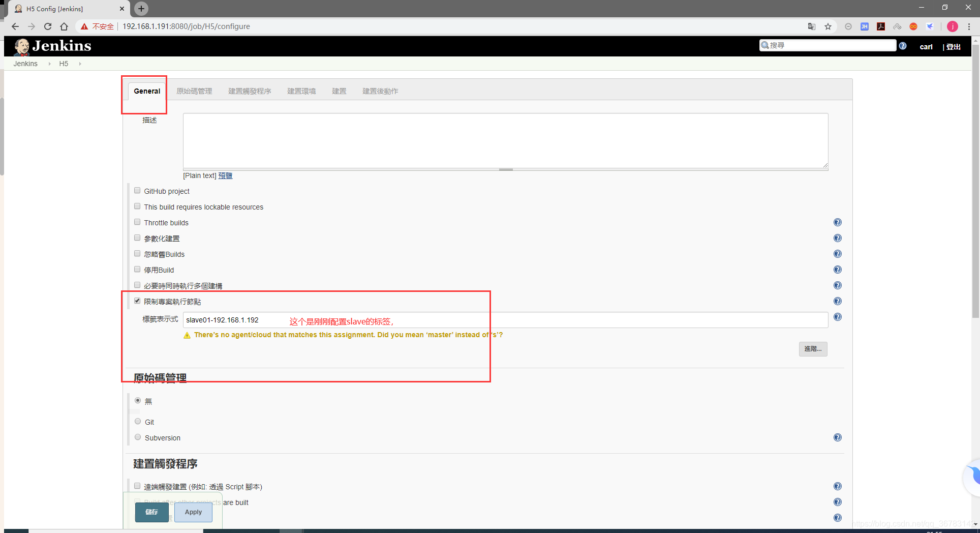Show help for Subversion option
Image resolution: width=980 pixels, height=533 pixels.
click(x=838, y=437)
